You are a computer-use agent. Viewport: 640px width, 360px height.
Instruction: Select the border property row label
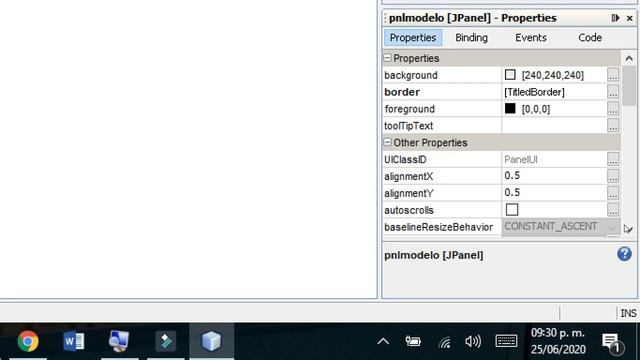(402, 92)
